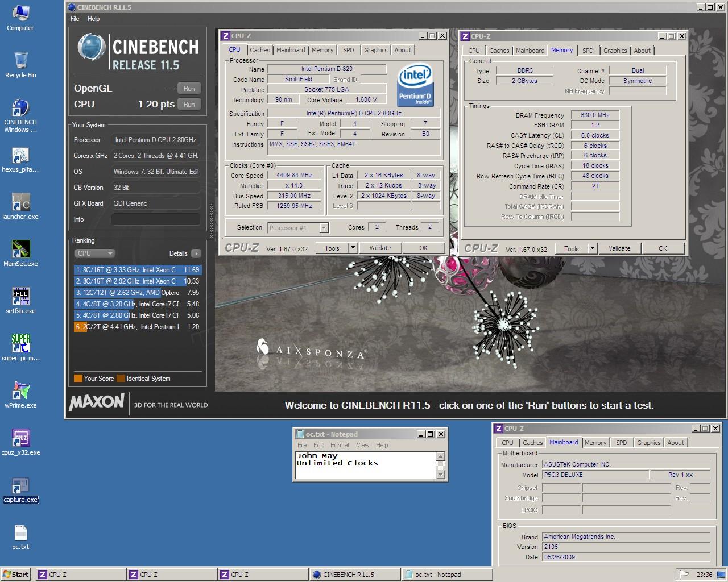This screenshot has width=728, height=582.
Task: Open the Computer desktop icon
Action: tap(20, 18)
